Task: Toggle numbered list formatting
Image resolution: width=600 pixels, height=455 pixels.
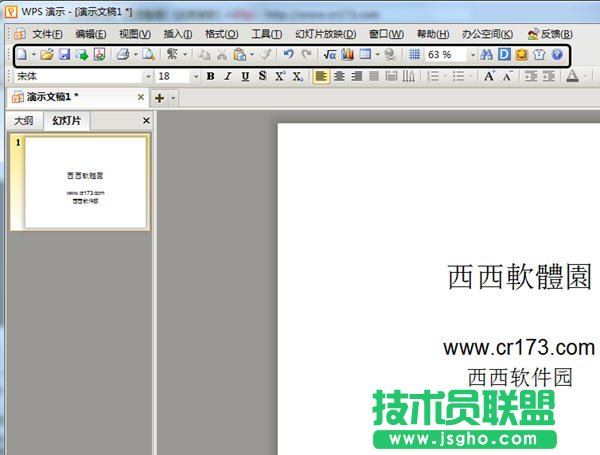Action: tap(433, 76)
